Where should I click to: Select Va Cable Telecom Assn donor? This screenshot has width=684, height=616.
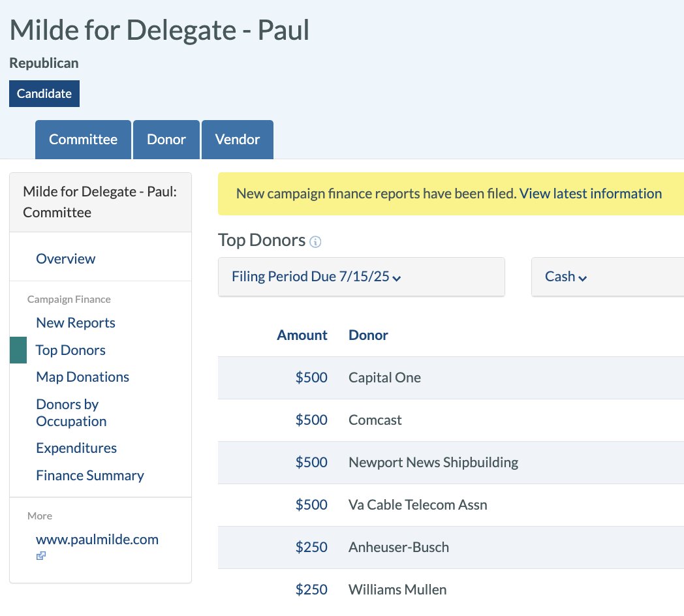(418, 505)
